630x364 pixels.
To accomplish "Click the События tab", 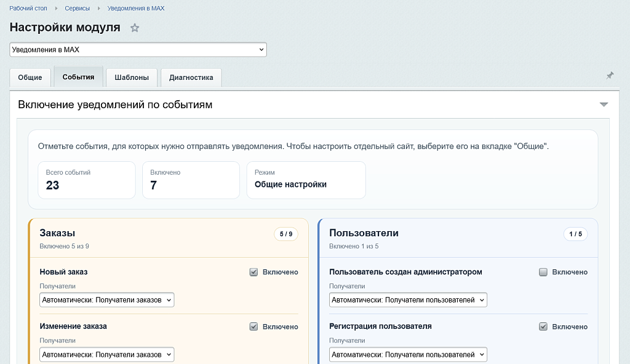I will tap(78, 77).
